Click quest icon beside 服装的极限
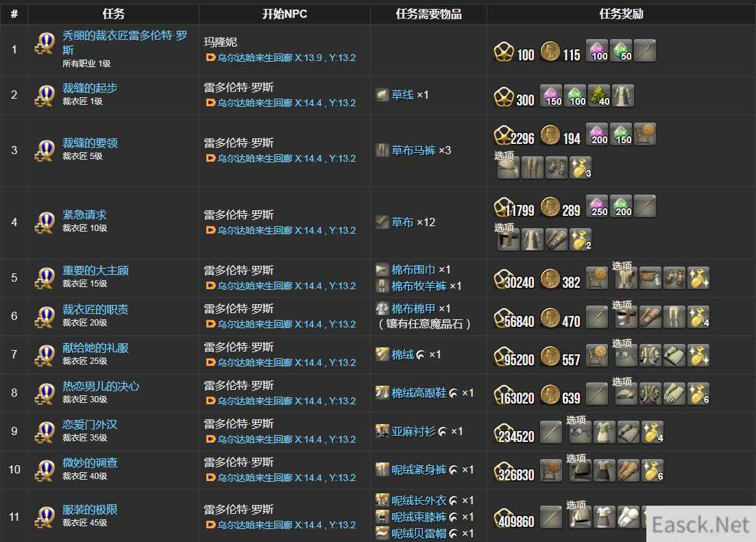Screen dimensions: 756x542 click(45, 517)
